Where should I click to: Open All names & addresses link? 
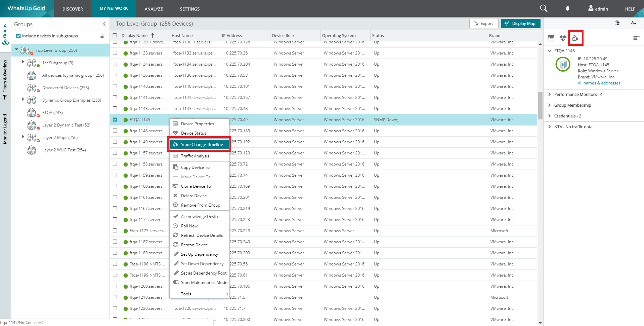599,83
